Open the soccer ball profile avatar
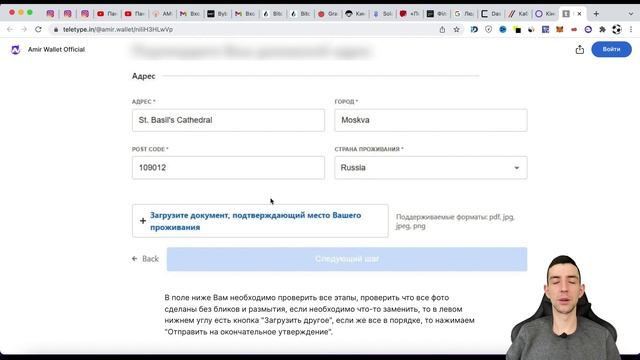Viewport: 640px width, 360px height. pos(617,29)
